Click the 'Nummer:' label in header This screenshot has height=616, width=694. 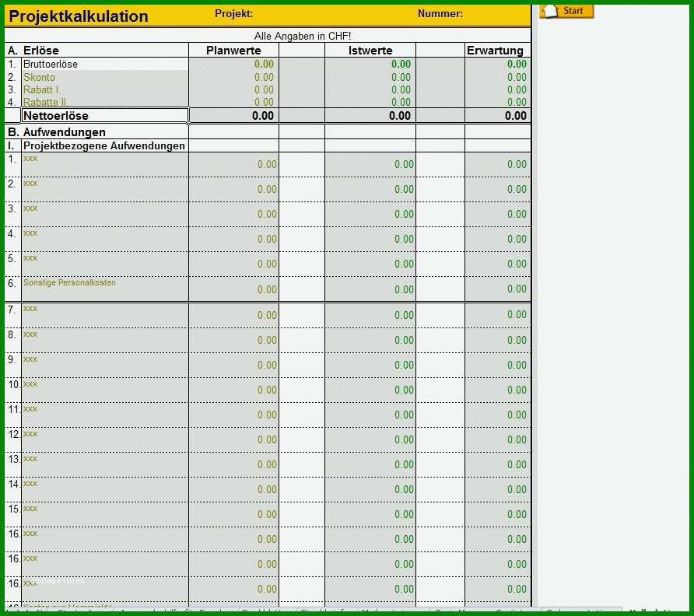[x=440, y=14]
